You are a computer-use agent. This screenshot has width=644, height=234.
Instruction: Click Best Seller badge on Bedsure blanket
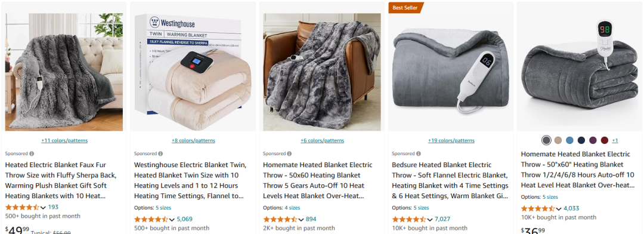coord(405,7)
